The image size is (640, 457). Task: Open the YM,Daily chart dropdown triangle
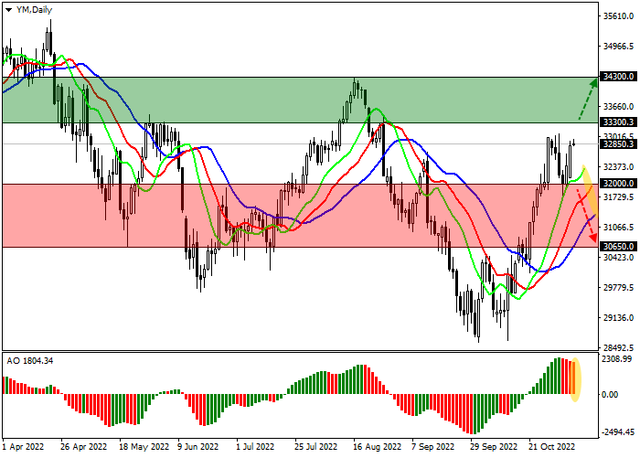click(9, 10)
